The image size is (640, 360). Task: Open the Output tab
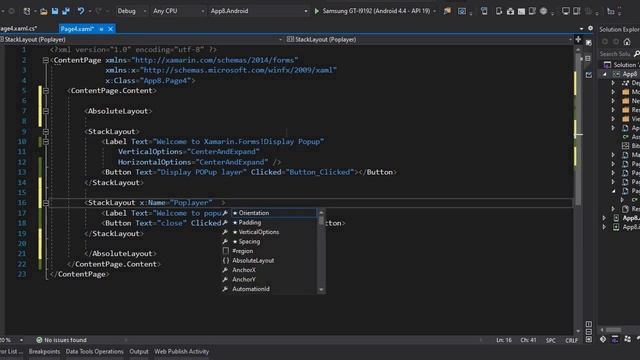coord(139,351)
